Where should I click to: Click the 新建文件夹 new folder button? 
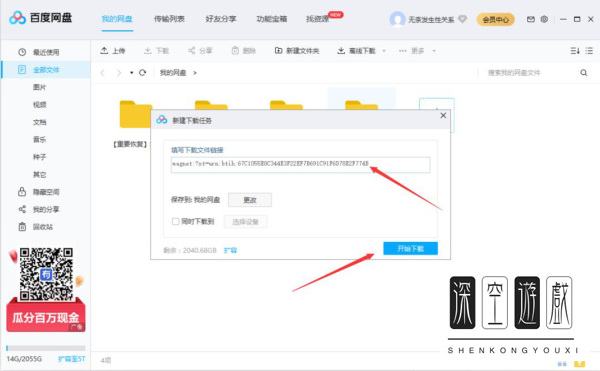click(x=297, y=50)
